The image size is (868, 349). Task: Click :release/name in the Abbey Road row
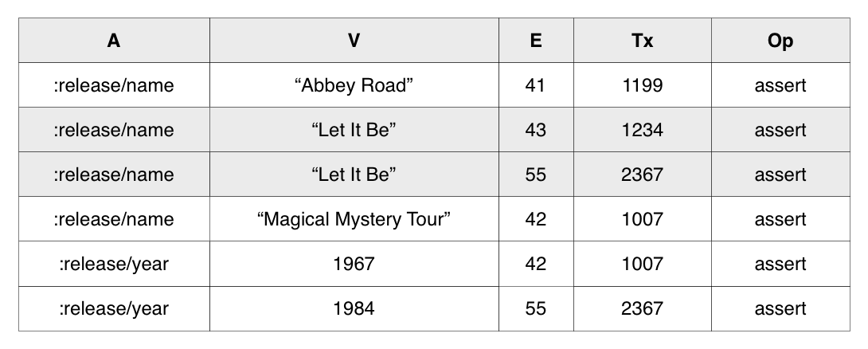click(x=114, y=85)
